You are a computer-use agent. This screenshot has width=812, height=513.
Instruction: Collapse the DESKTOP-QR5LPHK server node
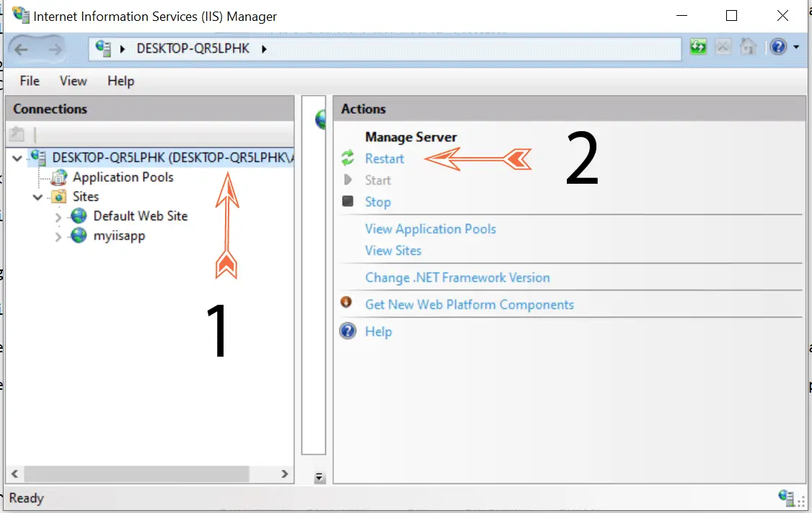[17, 158]
